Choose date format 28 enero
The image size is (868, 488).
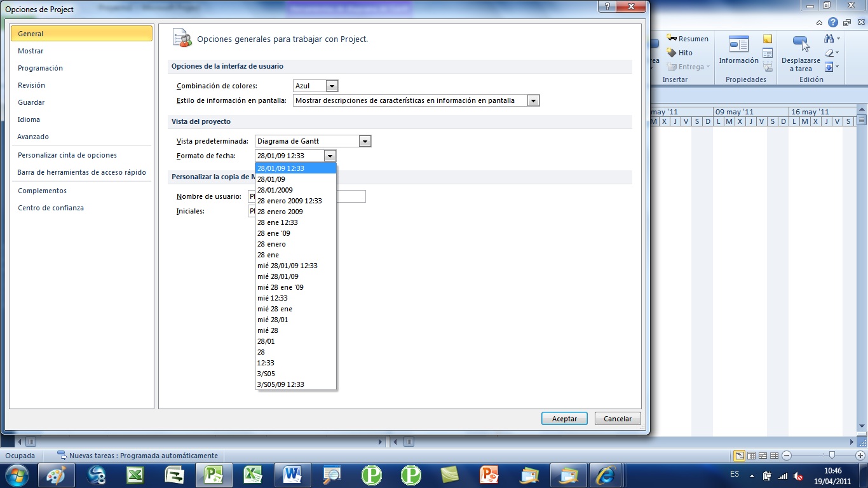(x=295, y=244)
